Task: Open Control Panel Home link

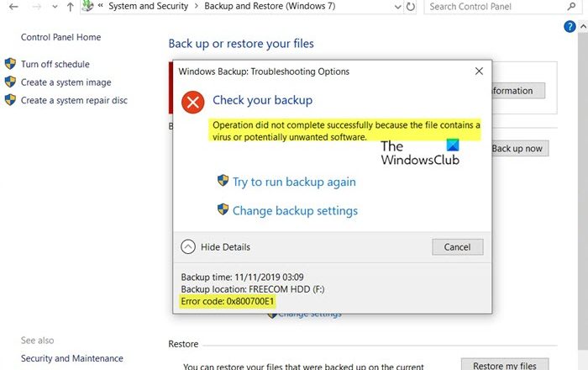Action: [60, 38]
